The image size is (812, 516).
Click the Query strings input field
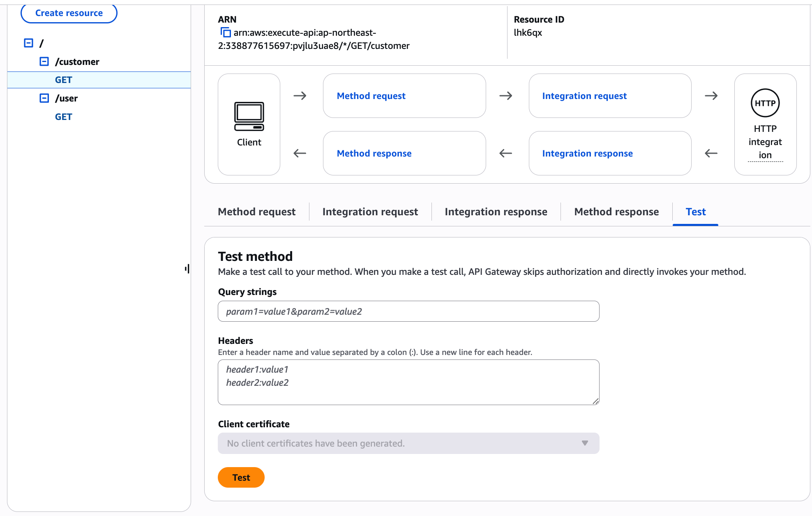(408, 311)
